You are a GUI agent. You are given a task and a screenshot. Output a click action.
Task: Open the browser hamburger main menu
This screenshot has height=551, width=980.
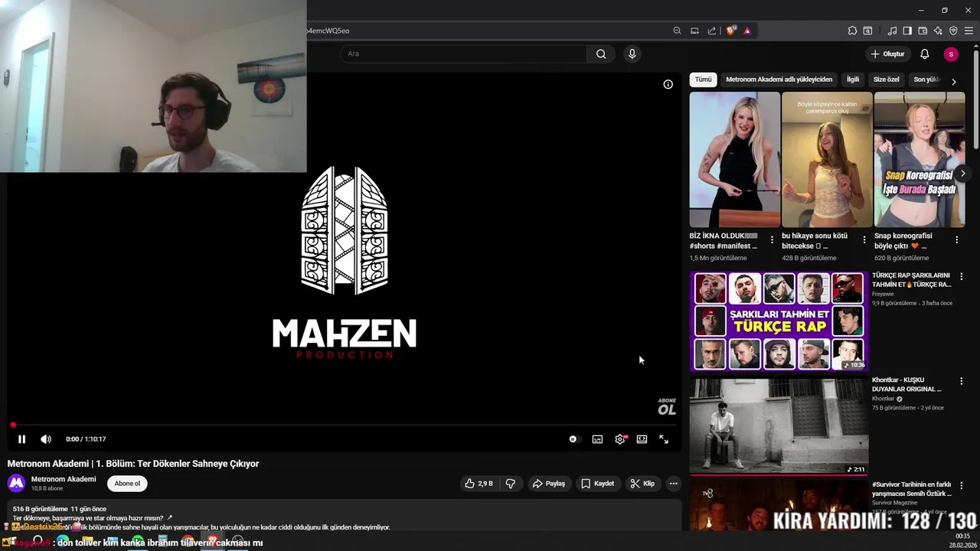coord(969,31)
